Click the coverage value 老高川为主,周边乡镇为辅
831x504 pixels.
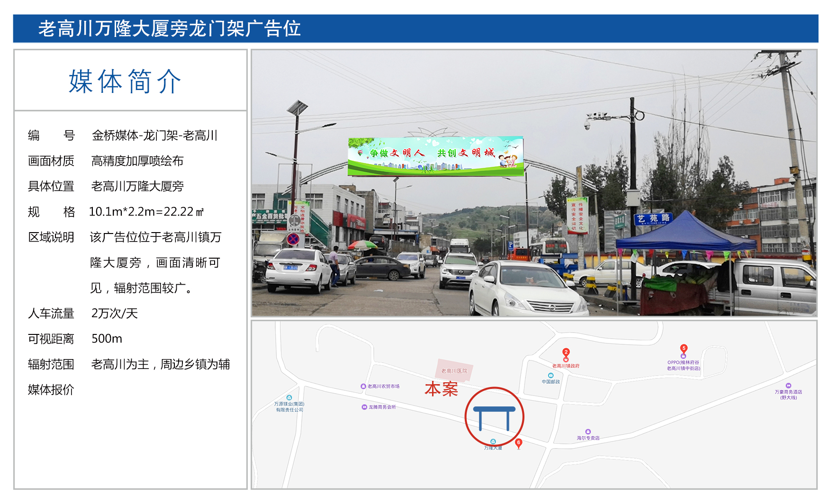[x=161, y=364]
